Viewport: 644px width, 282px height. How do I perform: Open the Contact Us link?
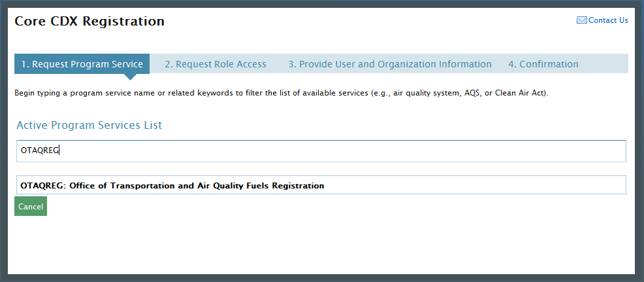(608, 20)
